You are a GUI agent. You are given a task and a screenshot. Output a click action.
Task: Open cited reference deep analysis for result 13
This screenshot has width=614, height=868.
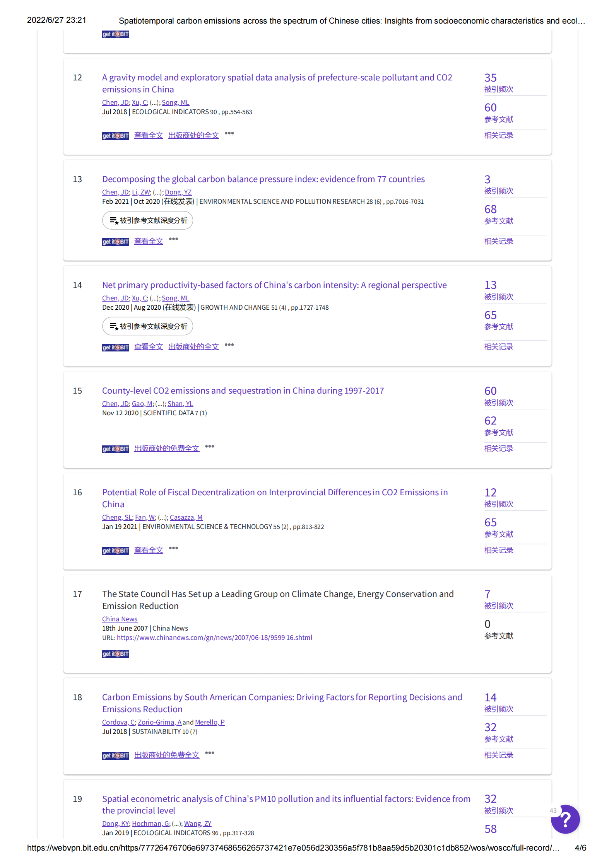[147, 220]
